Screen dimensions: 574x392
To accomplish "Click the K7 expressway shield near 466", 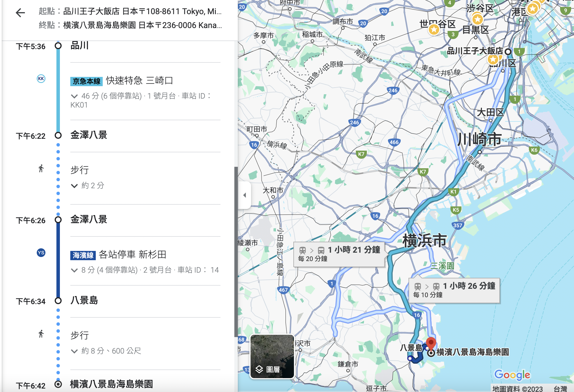I will pyautogui.click(x=361, y=154).
